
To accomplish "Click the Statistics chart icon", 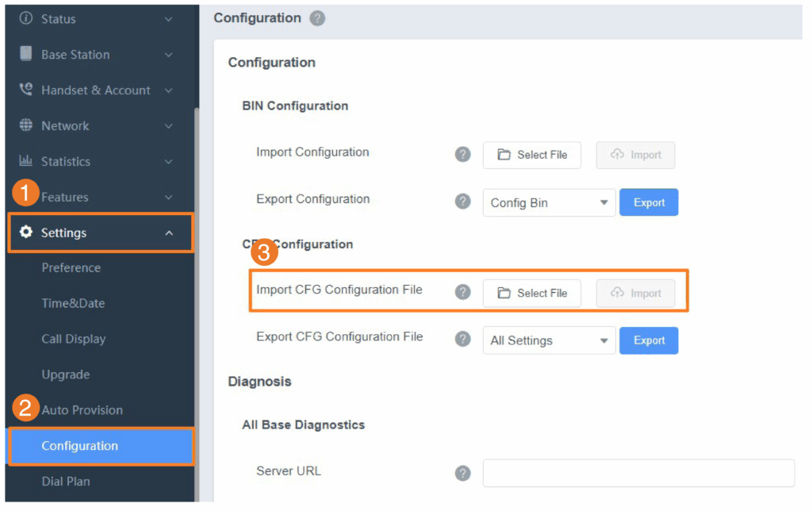I will pyautogui.click(x=26, y=160).
